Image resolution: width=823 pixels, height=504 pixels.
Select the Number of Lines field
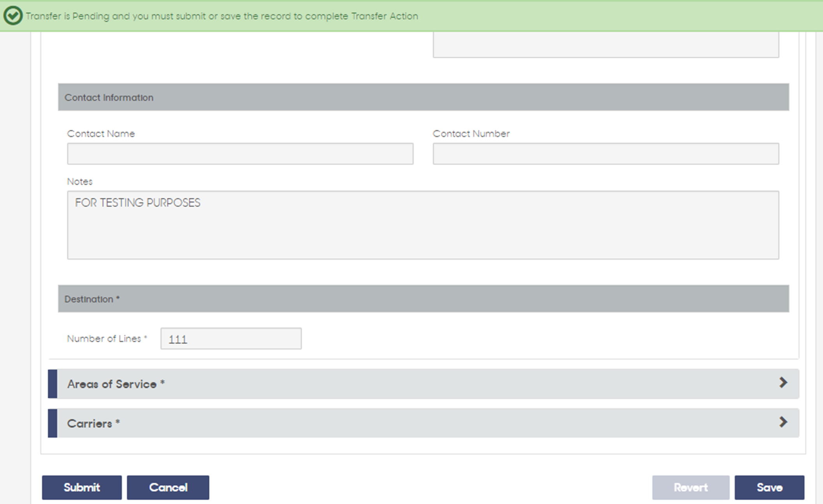231,338
